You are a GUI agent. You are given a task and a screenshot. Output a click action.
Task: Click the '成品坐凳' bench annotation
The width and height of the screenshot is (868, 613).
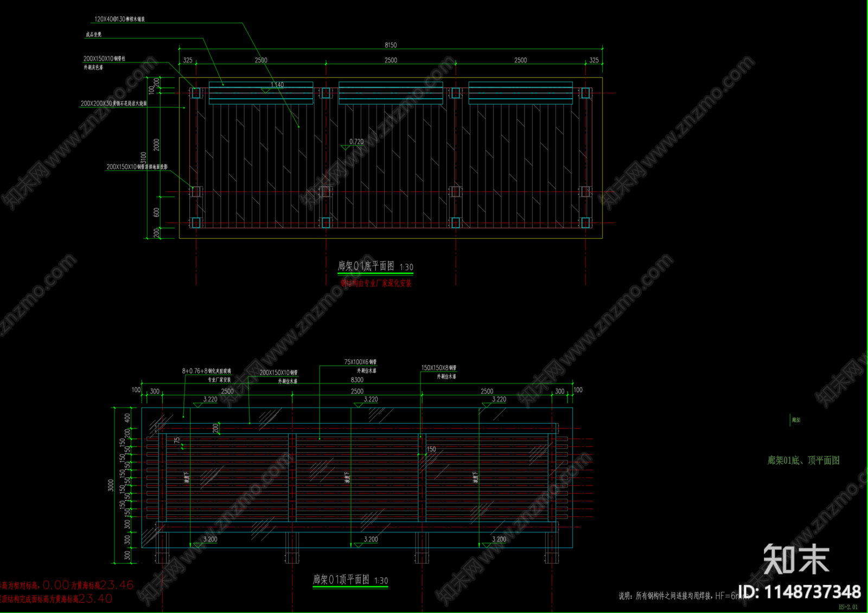coord(93,34)
